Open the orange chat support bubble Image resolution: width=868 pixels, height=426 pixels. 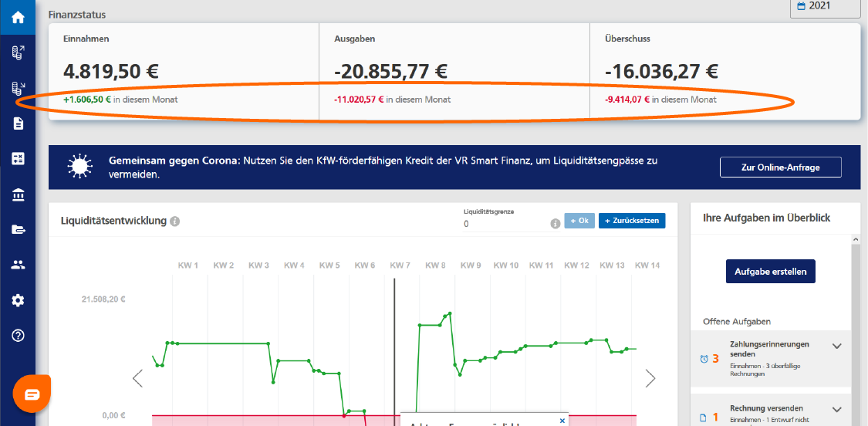(x=32, y=394)
